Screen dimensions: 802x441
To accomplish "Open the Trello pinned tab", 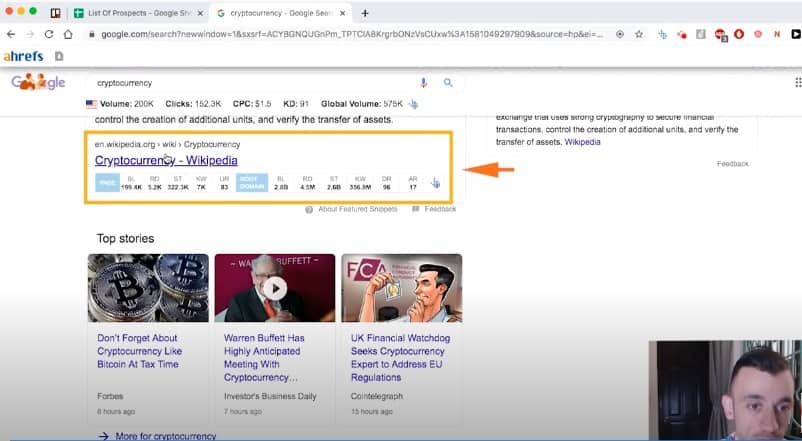I will point(56,13).
